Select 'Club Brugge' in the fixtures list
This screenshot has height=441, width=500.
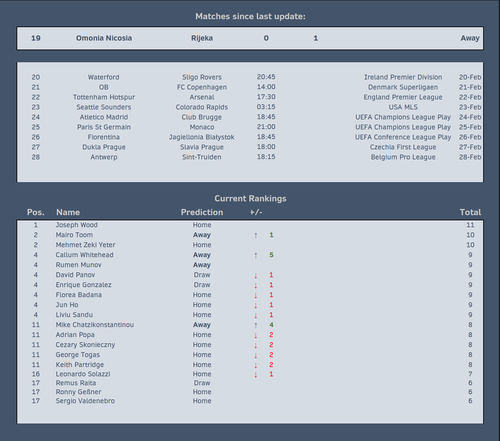(202, 117)
